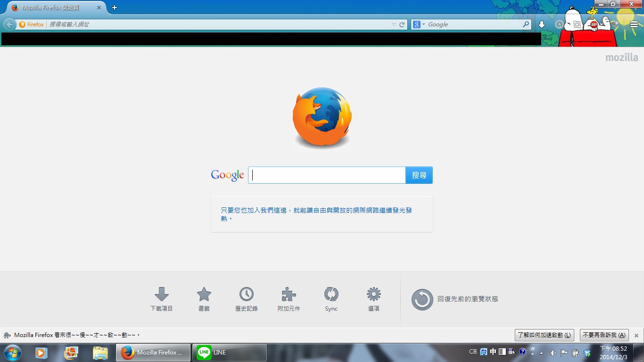
Task: Open a new tab with the plus button
Action: tap(115, 8)
